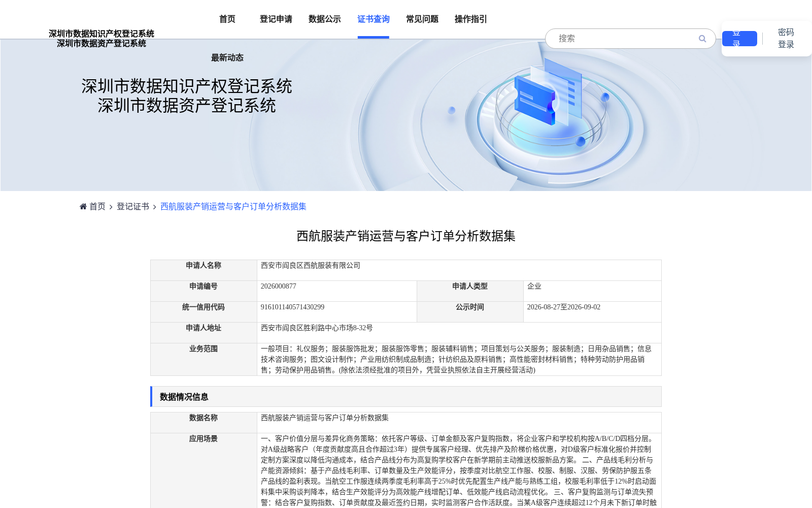
Task: Click the 统一信用代码 label cell
Action: click(204, 312)
